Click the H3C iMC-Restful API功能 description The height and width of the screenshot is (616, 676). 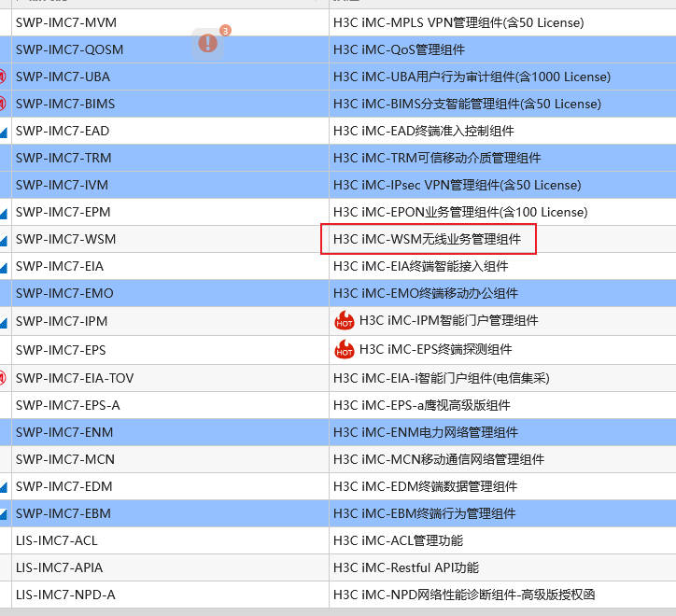406,567
